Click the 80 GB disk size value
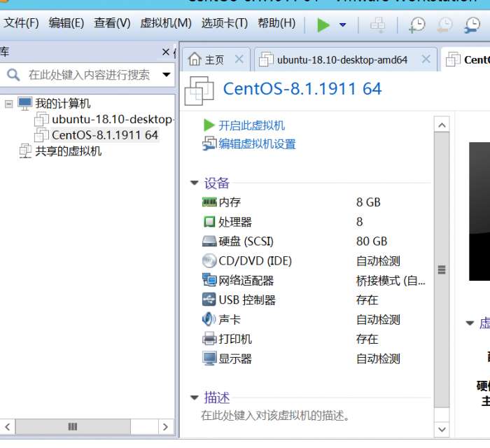490x448 pixels. coord(372,241)
